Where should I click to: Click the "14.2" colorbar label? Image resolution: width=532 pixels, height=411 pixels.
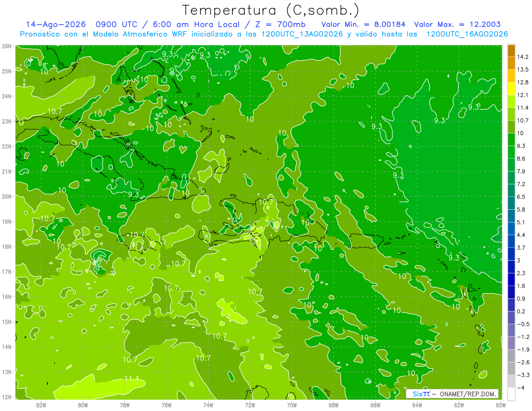523,57
